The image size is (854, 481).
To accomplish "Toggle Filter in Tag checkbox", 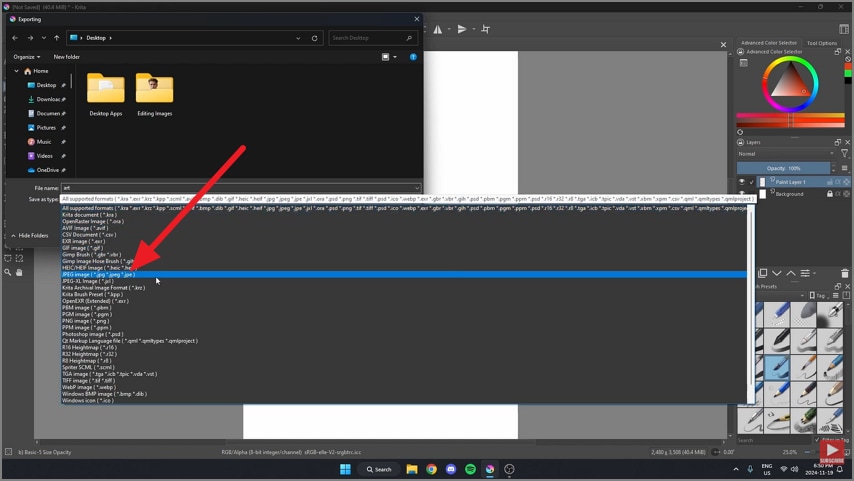I will click(816, 440).
